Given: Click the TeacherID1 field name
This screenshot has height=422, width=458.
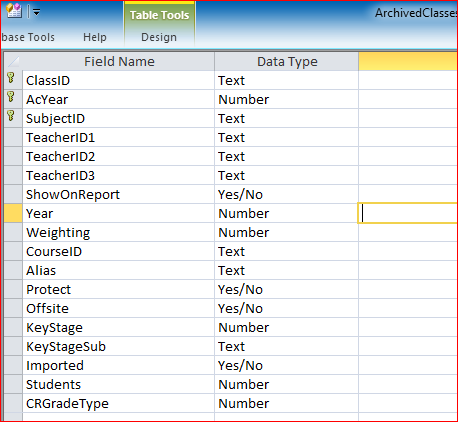Looking at the screenshot, I should tap(60, 138).
